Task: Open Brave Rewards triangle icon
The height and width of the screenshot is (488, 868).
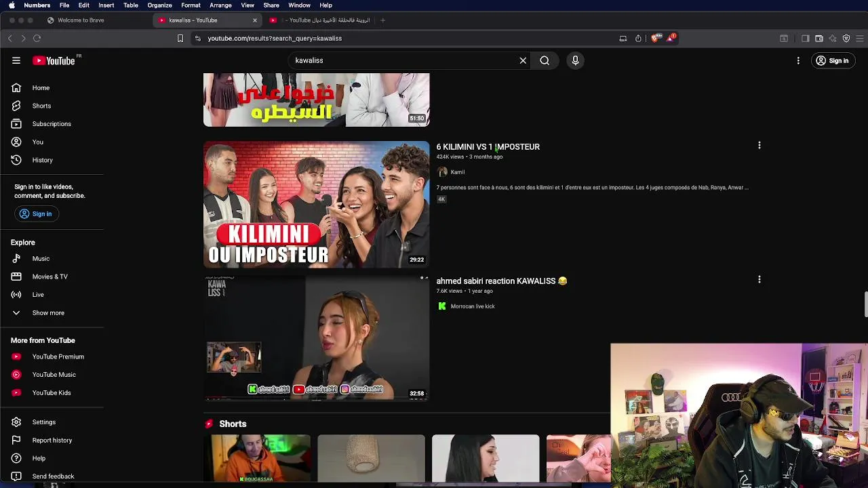Action: [x=670, y=38]
